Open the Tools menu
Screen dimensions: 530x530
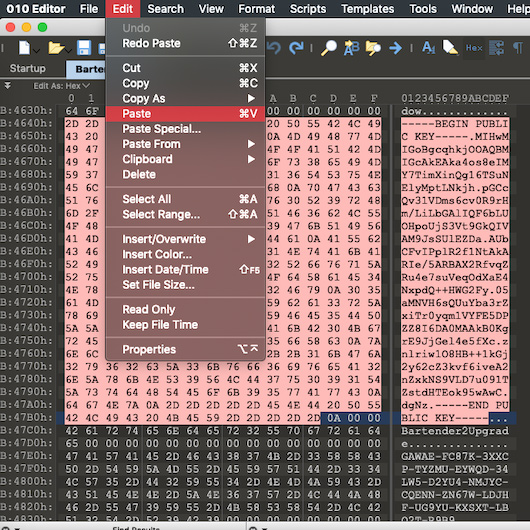tap(423, 9)
